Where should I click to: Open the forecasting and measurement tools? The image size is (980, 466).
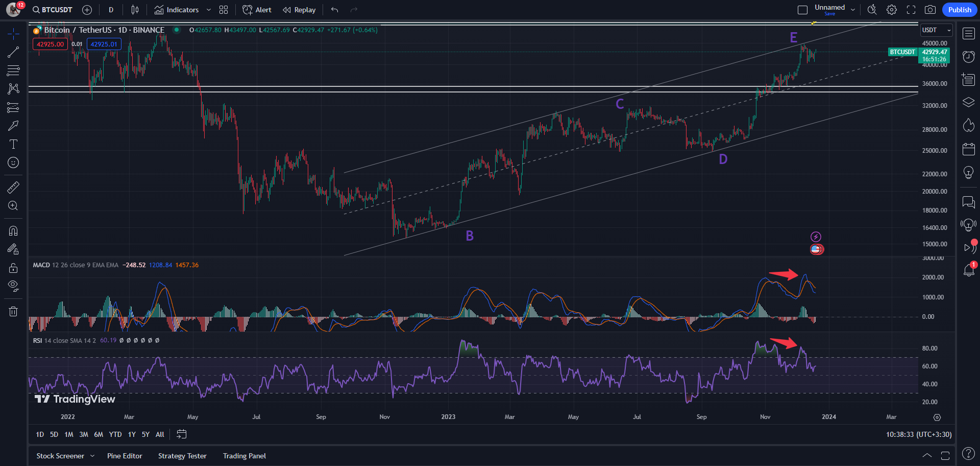(13, 107)
